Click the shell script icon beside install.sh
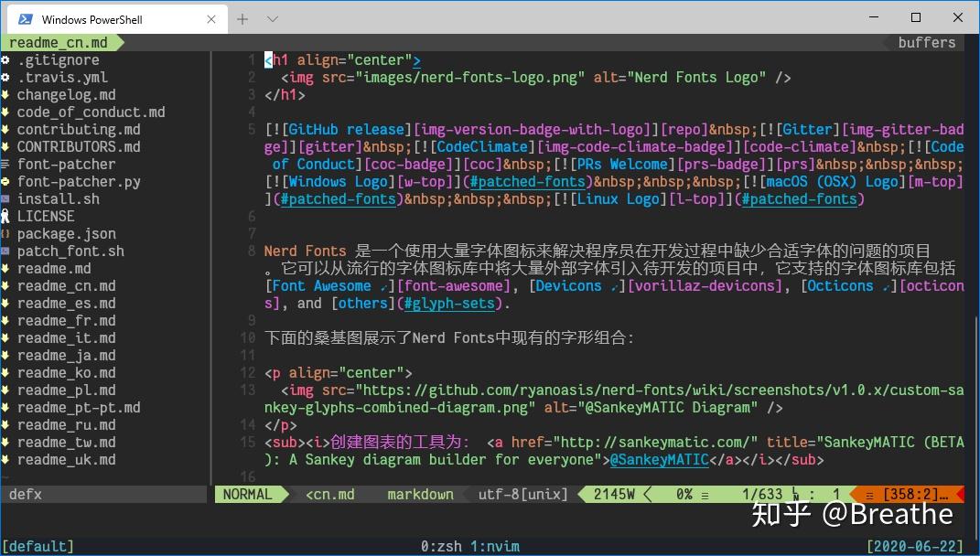Viewport: 980px width, 556px height. pyautogui.click(x=7, y=198)
